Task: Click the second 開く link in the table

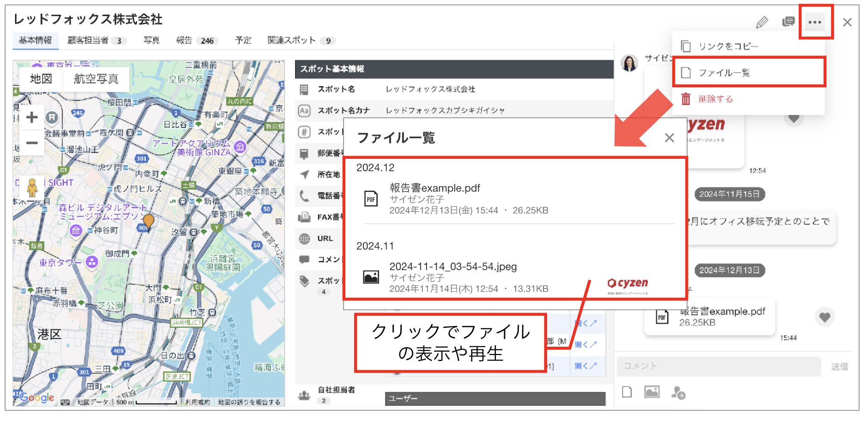Action: point(585,344)
